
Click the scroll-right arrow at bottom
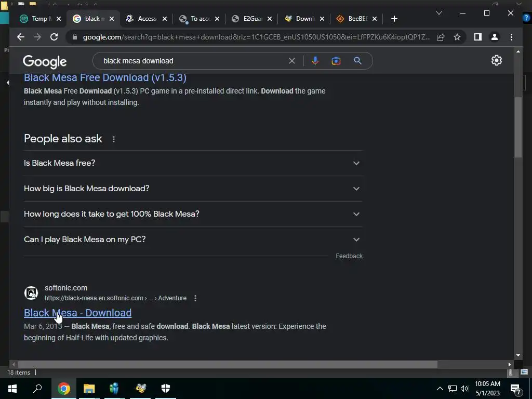(509, 364)
